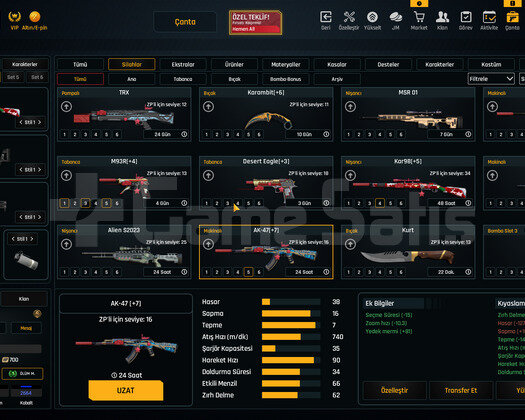Open the Aktivite calendar icon
Viewport: 525px width, 420px height.
point(489,17)
